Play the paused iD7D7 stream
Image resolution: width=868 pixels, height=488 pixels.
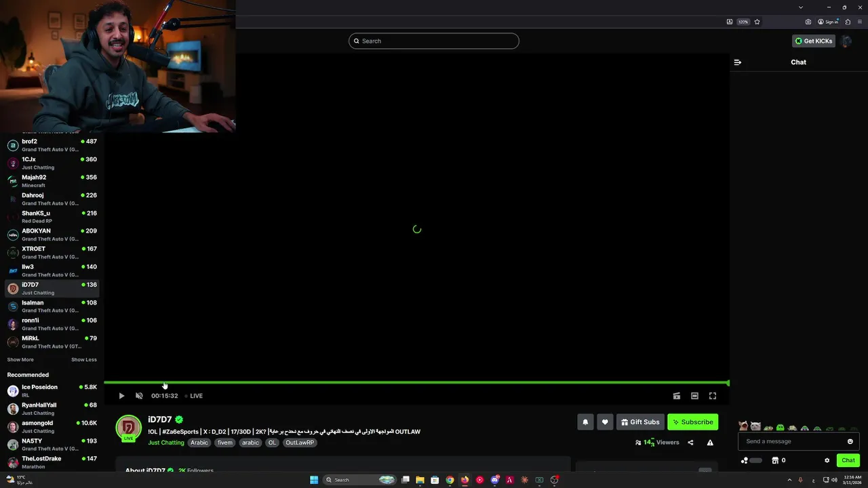(x=121, y=396)
